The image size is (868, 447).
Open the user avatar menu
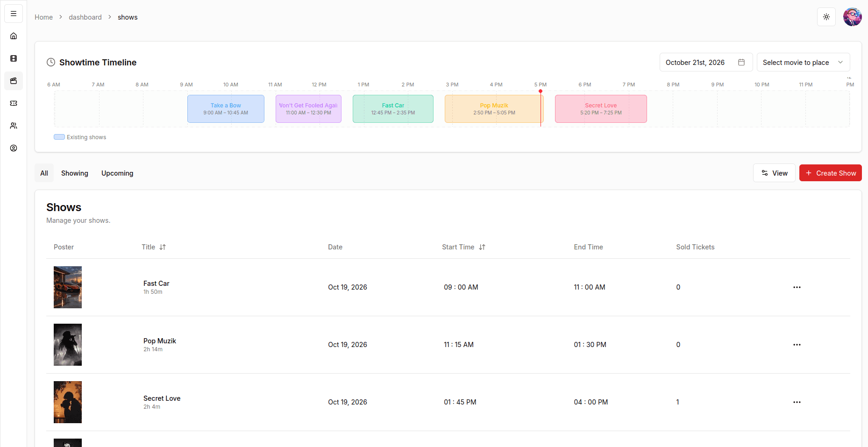click(853, 17)
